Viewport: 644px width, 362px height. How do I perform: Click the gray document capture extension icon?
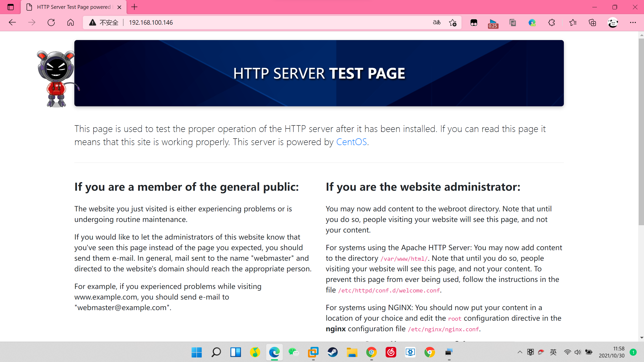[513, 22]
